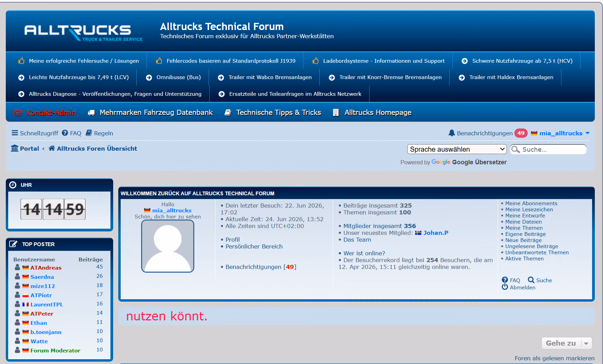
Task: Click Alltrucks Foren Übersicht breadcrumb
Action: 97,149
